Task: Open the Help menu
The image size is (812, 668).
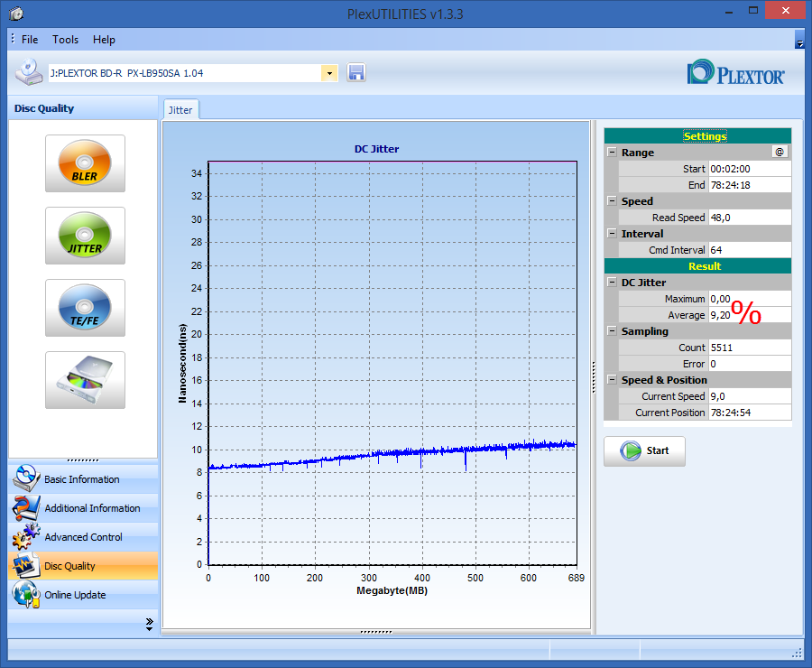Action: click(x=104, y=40)
